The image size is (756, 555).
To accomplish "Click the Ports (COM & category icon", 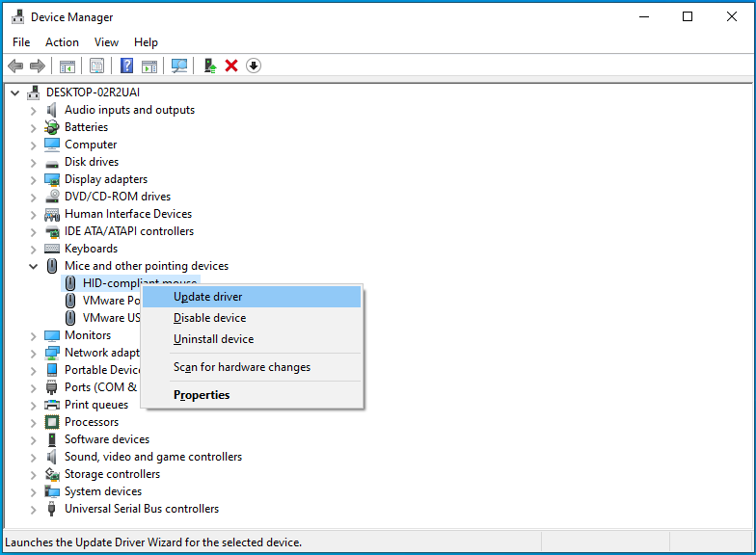I will 52,387.
